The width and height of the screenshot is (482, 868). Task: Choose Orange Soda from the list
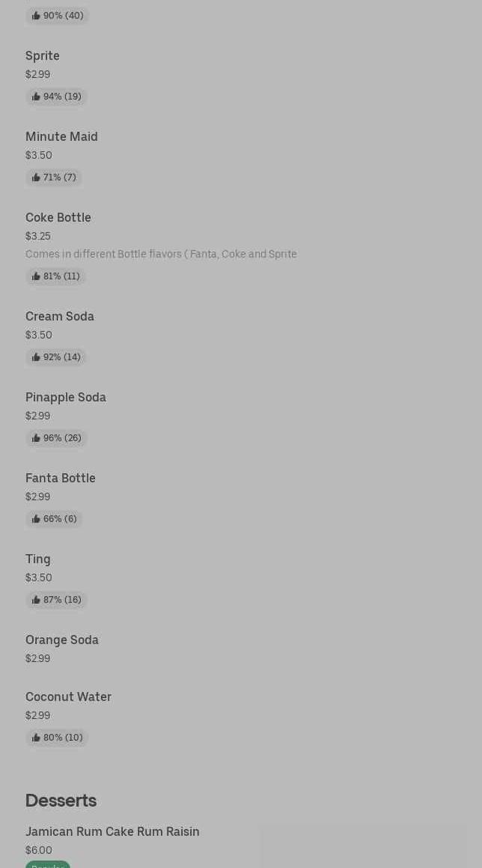tap(62, 640)
